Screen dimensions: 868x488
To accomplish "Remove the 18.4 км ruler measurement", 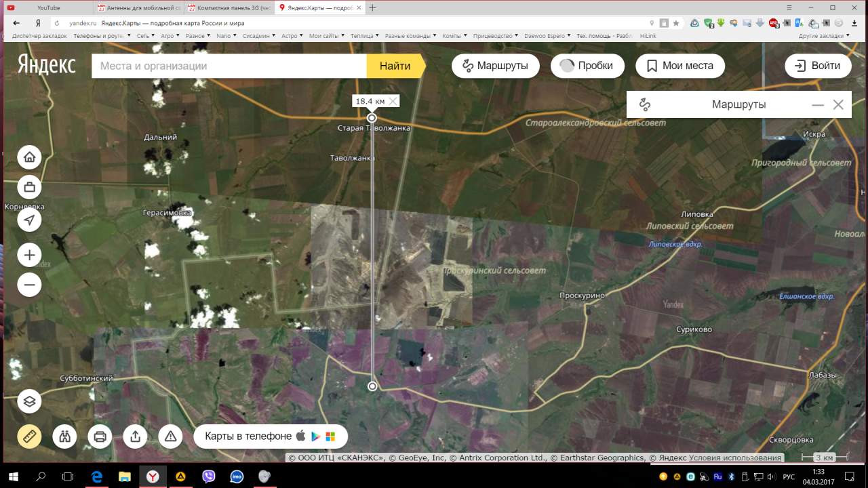I will (393, 101).
